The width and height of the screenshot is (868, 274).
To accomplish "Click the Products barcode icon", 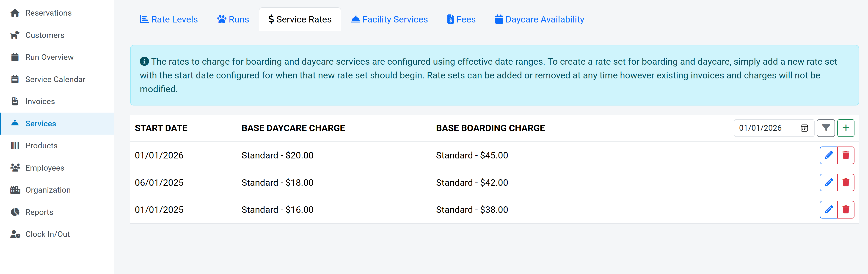I will click(15, 146).
